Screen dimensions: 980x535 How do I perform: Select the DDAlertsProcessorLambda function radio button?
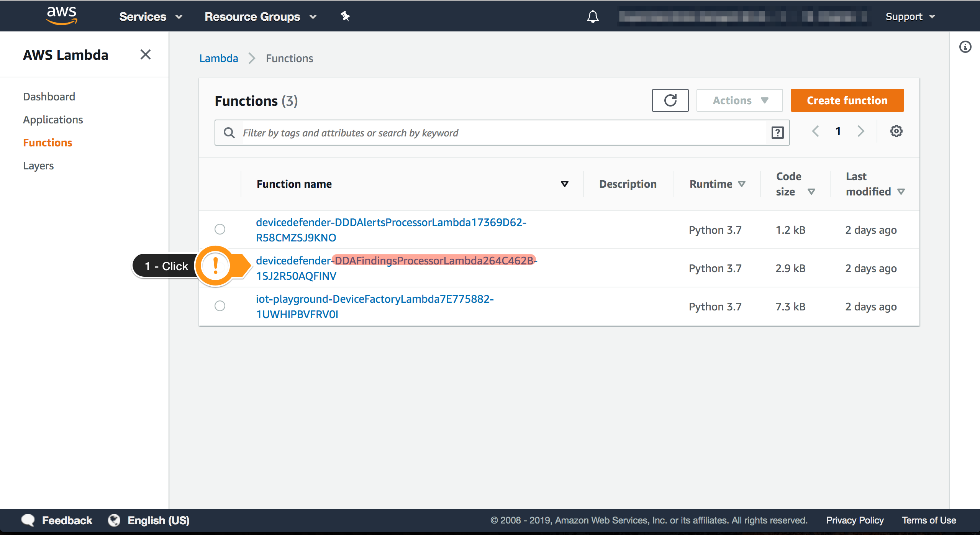coord(220,229)
